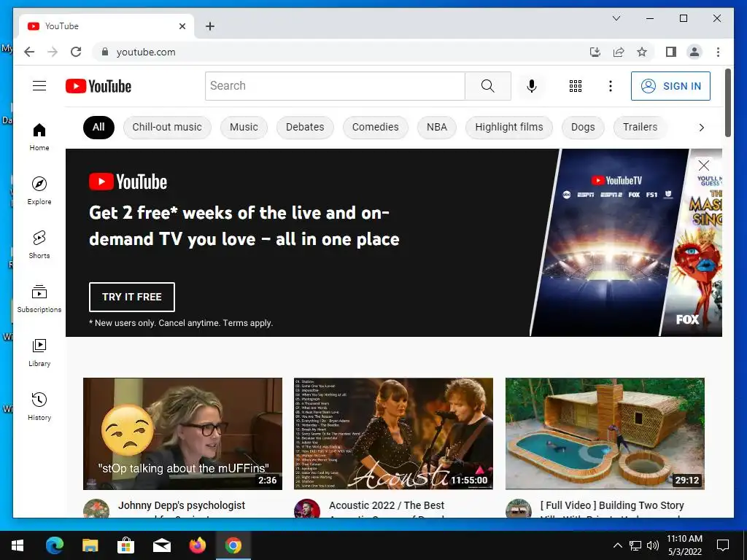
Task: Select the Highlight films chip
Action: [508, 127]
